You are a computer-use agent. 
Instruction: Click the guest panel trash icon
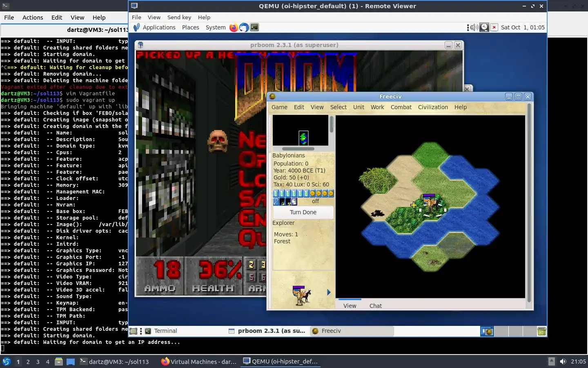(542, 331)
